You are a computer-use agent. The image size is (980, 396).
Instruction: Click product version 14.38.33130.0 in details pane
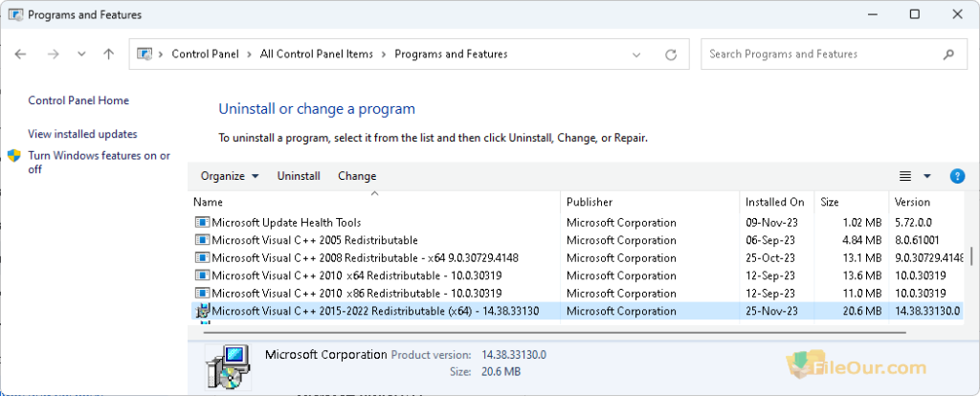pos(514,355)
